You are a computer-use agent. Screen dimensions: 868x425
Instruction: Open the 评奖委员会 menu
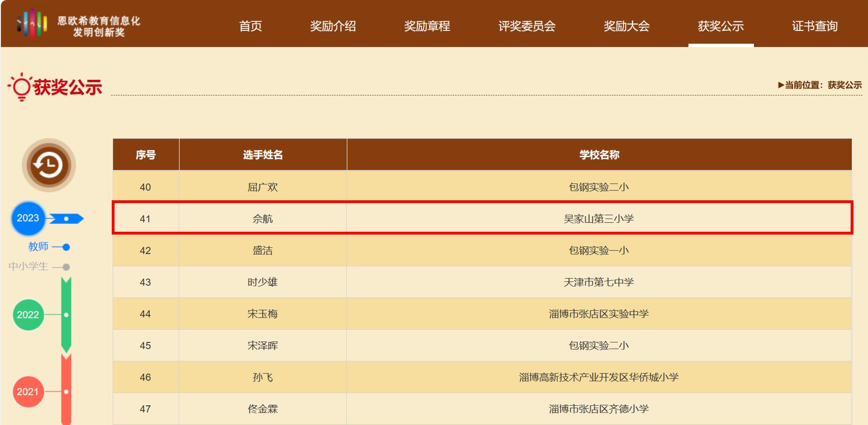click(x=527, y=26)
